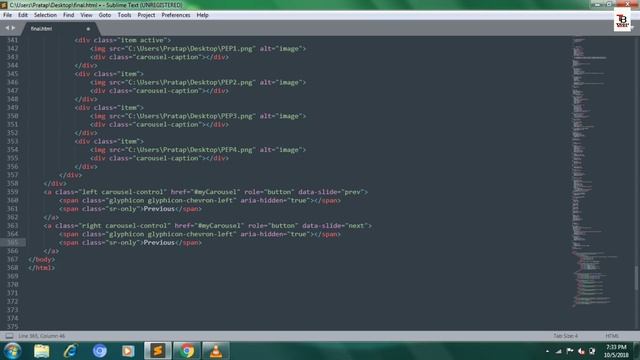Viewport: 640px width, 360px height.
Task: Open blue circular browser taskbar icon
Action: coord(100,351)
